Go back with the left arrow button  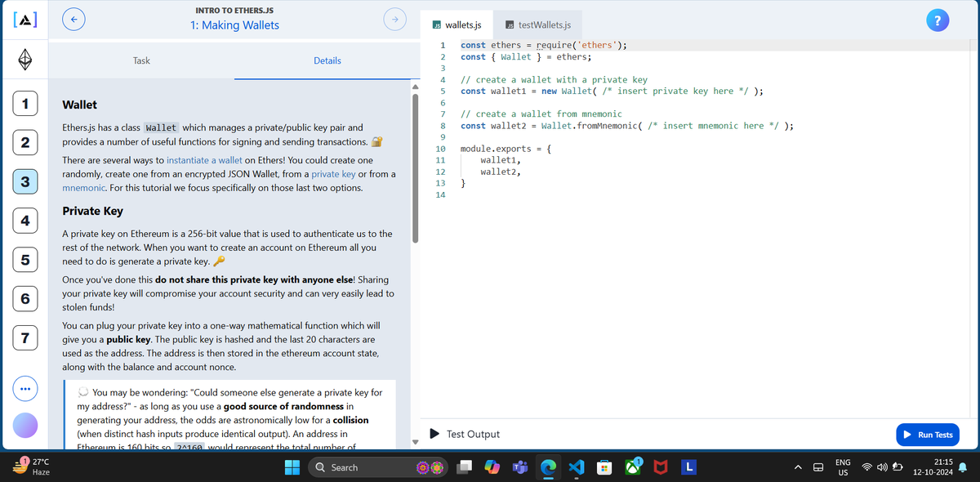(x=73, y=19)
